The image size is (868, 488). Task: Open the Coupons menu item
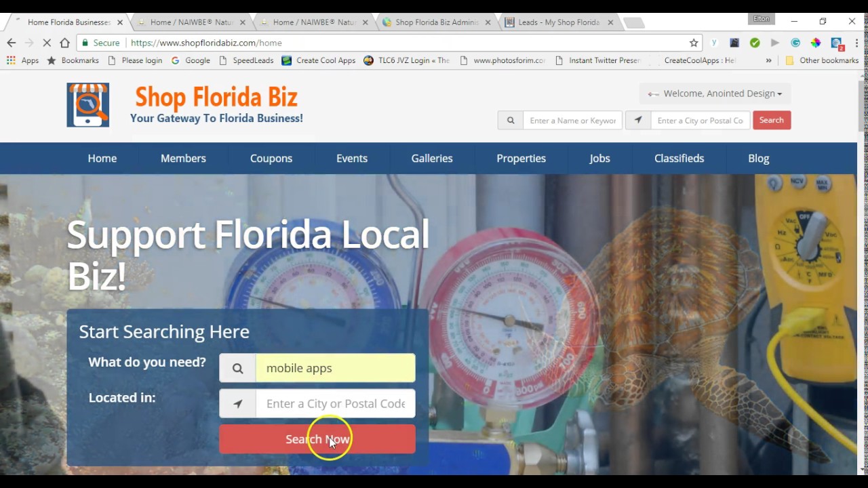[271, 158]
